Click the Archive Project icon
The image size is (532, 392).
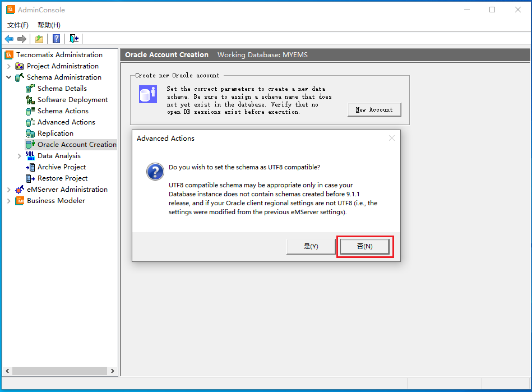tap(30, 167)
